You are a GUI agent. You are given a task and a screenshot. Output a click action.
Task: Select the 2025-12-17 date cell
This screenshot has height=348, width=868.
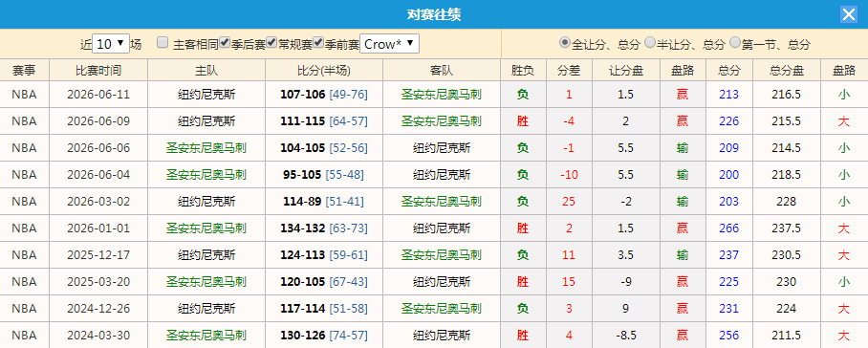[x=98, y=255]
